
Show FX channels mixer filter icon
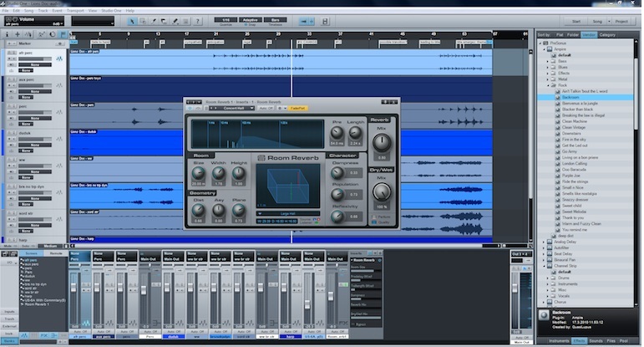(x=44, y=335)
